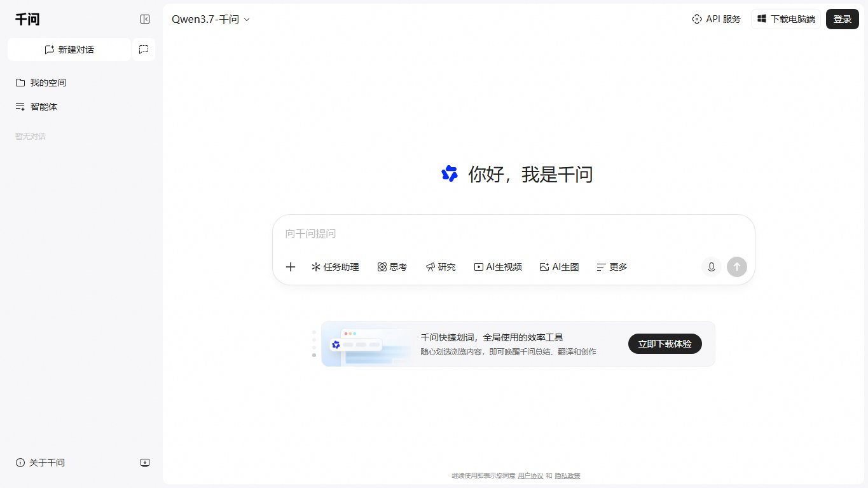This screenshot has height=488, width=868.
Task: Click 立即下载体验 on the banner
Action: 665,344
